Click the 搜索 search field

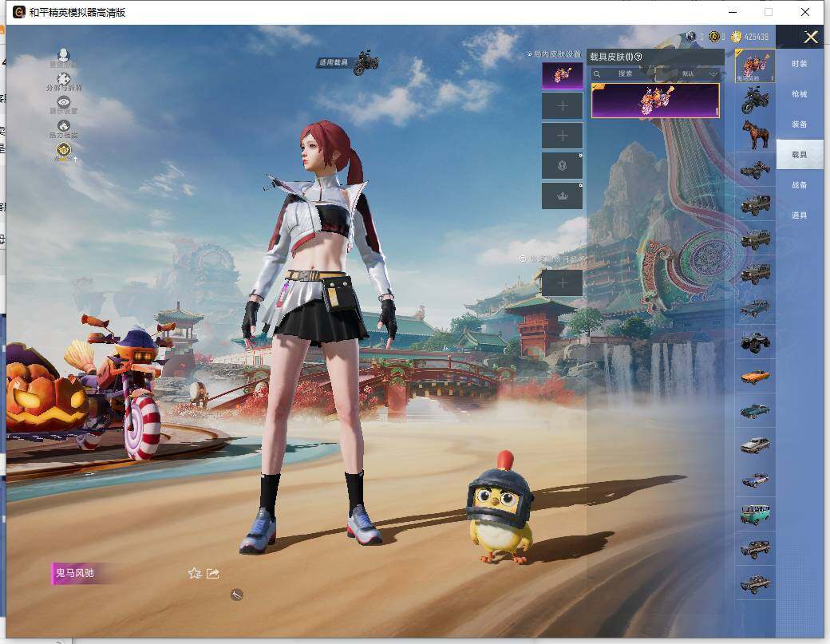click(622, 74)
